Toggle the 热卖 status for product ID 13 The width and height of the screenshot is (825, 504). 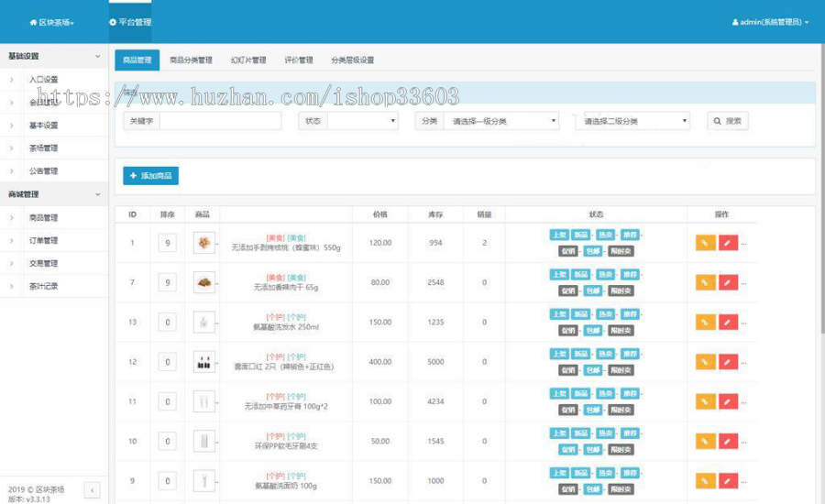tap(606, 314)
